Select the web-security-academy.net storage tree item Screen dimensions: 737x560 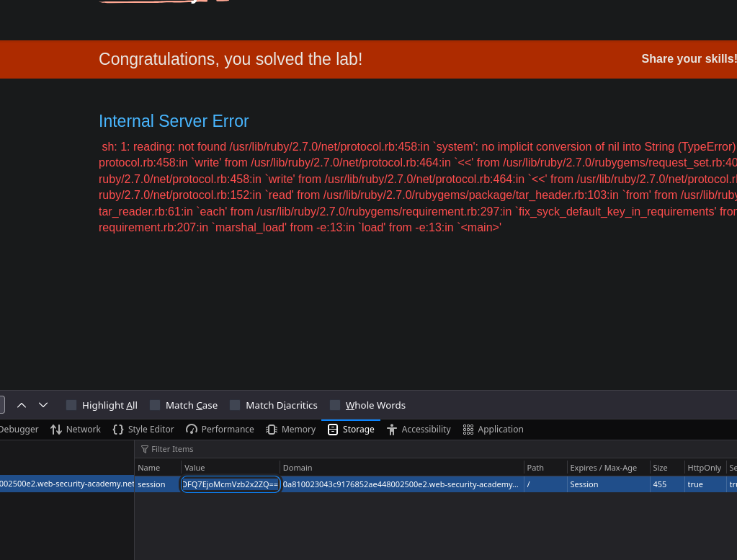tap(66, 484)
